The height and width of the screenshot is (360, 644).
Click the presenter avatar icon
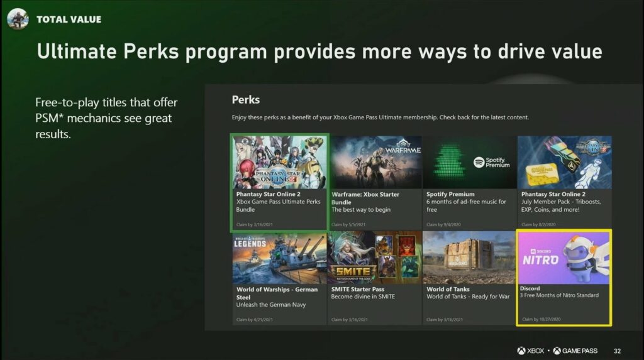pos(18,19)
